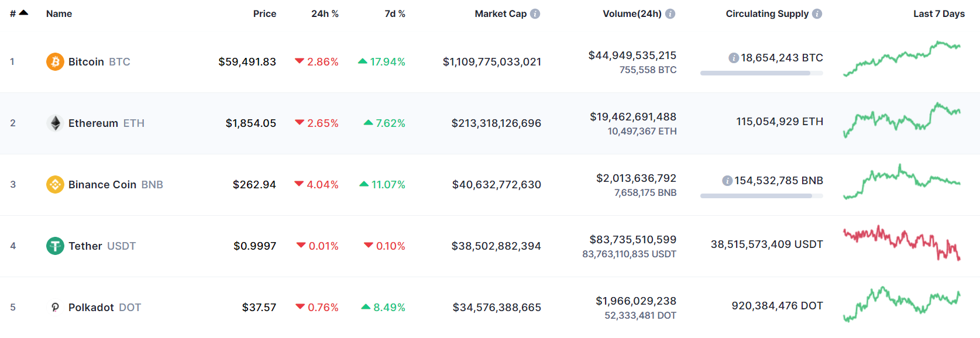Click Polkadot supply 920,384,476 DOT

point(778,305)
